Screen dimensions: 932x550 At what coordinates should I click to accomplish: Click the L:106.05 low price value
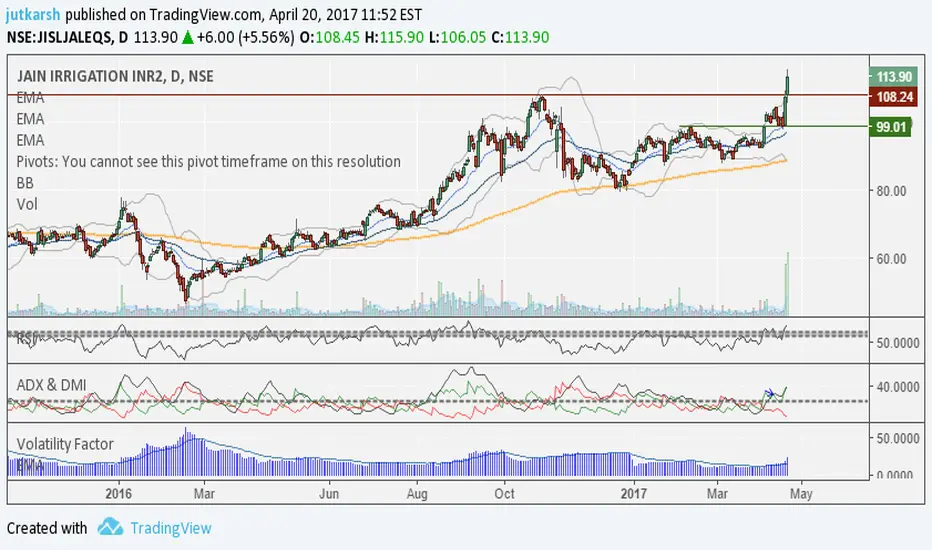(457, 37)
